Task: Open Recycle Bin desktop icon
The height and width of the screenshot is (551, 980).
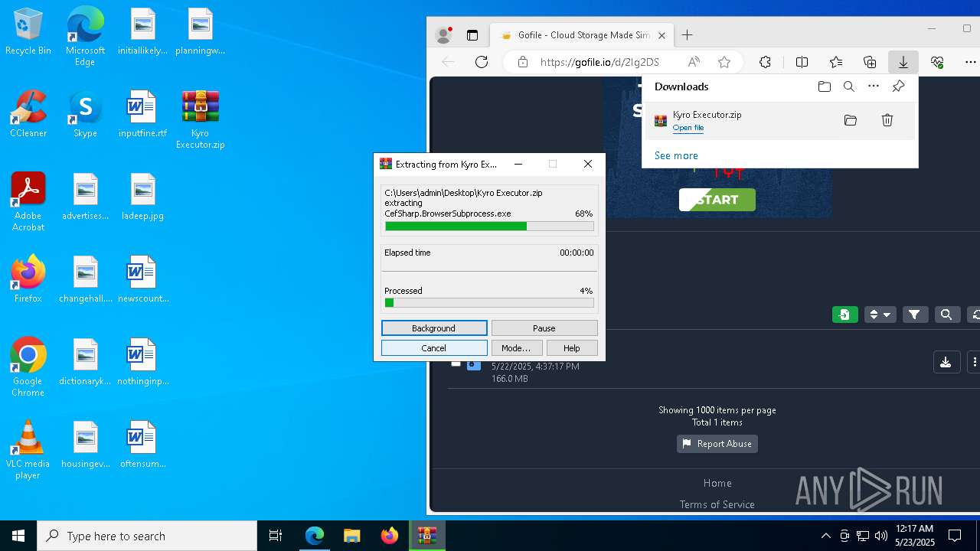Action: [28, 32]
